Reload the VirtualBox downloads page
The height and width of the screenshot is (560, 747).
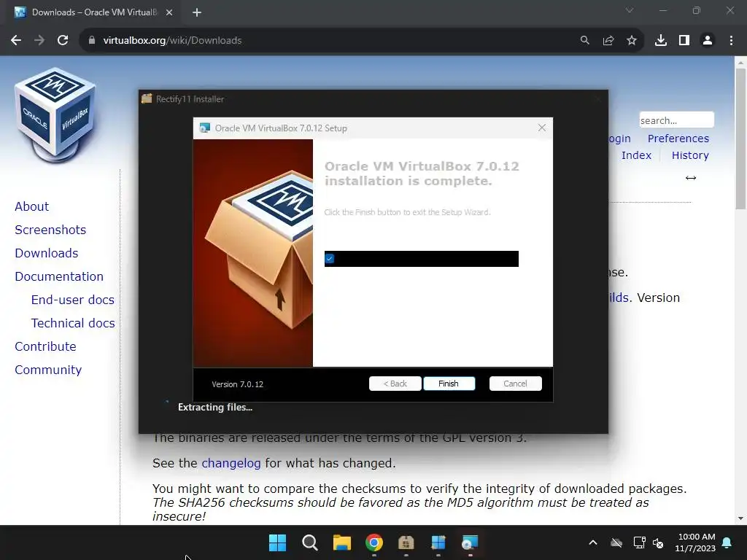point(63,41)
